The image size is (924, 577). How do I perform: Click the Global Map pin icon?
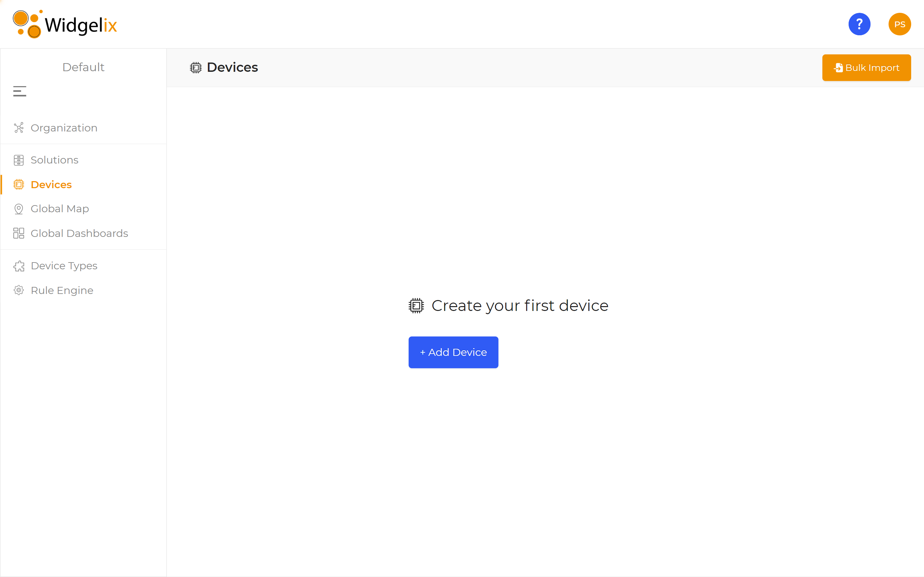point(19,209)
